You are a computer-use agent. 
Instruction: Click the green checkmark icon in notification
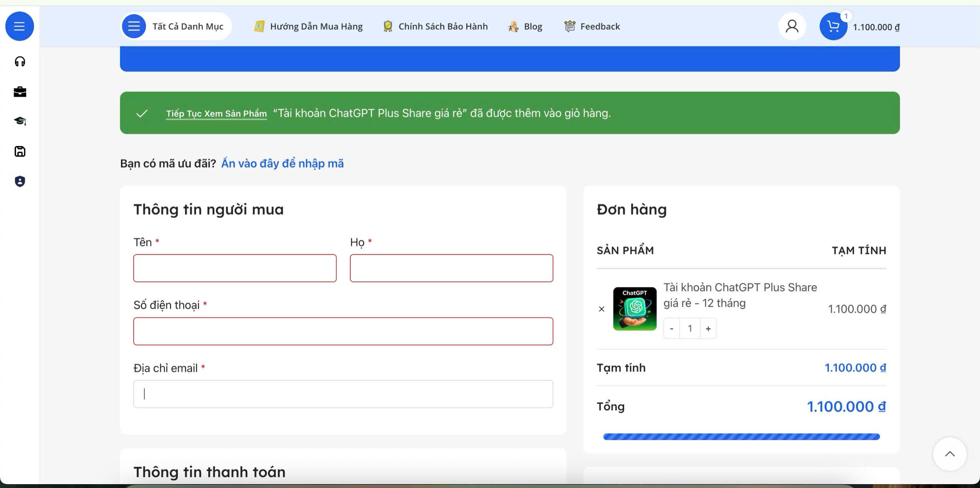coord(142,113)
